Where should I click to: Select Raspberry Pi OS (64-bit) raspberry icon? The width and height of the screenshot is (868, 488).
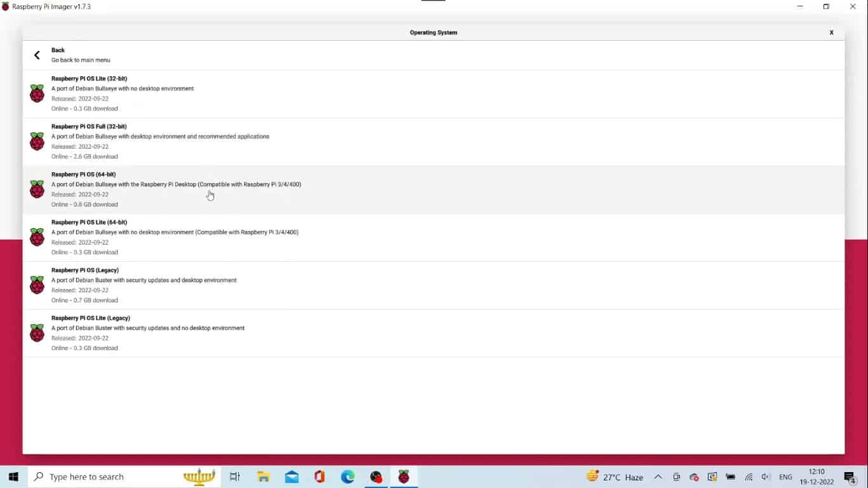pos(37,189)
